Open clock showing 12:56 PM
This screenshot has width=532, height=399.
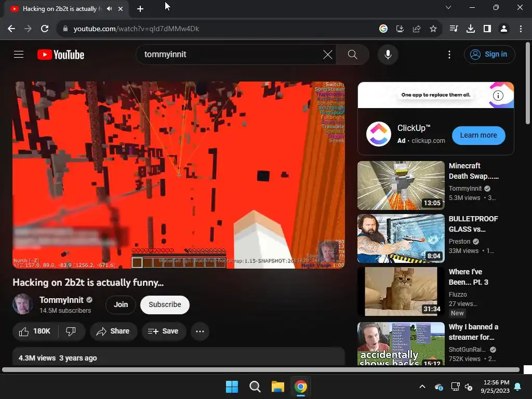coord(495,387)
